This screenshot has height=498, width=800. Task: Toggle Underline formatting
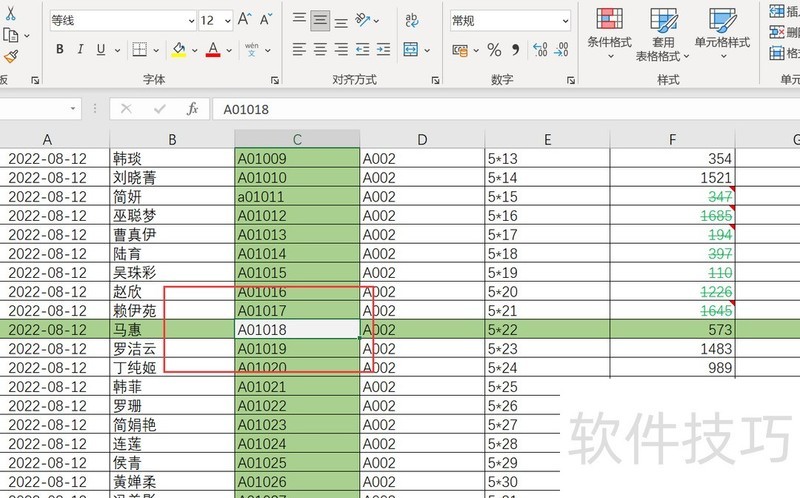coord(101,49)
